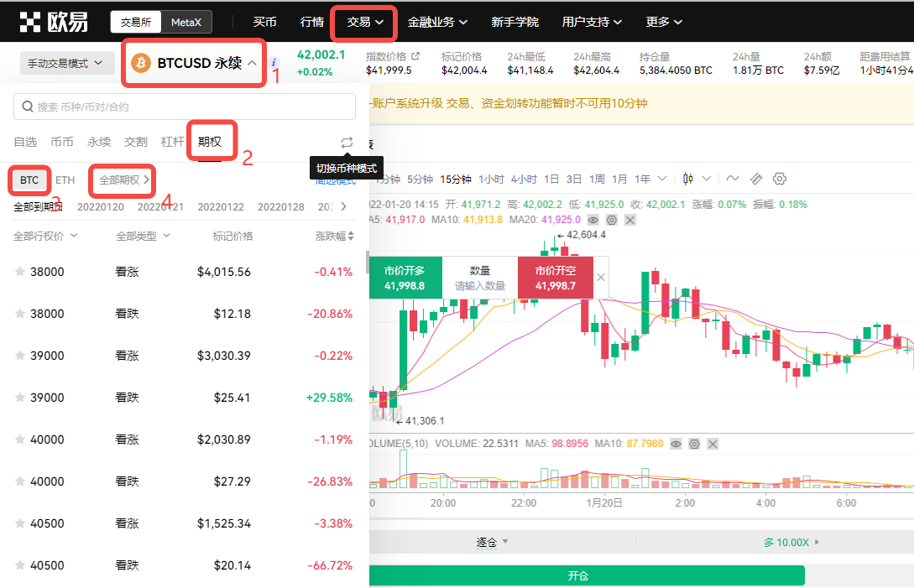This screenshot has width=914, height=588.
Task: Click the info icon beside BTCUSD
Action: 274,63
